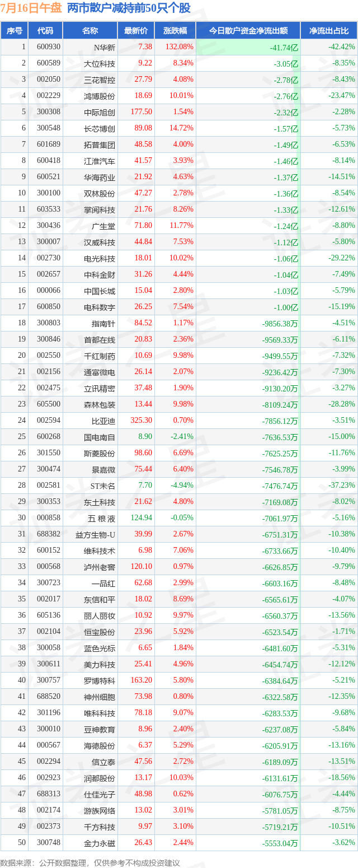
Task: Click stock code 000567
Action: tap(49, 745)
